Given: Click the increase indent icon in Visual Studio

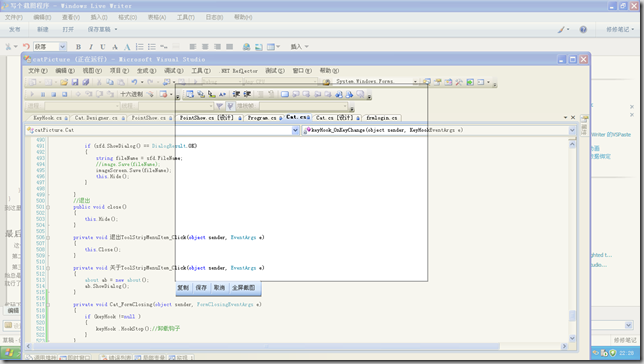Looking at the screenshot, I should (247, 94).
